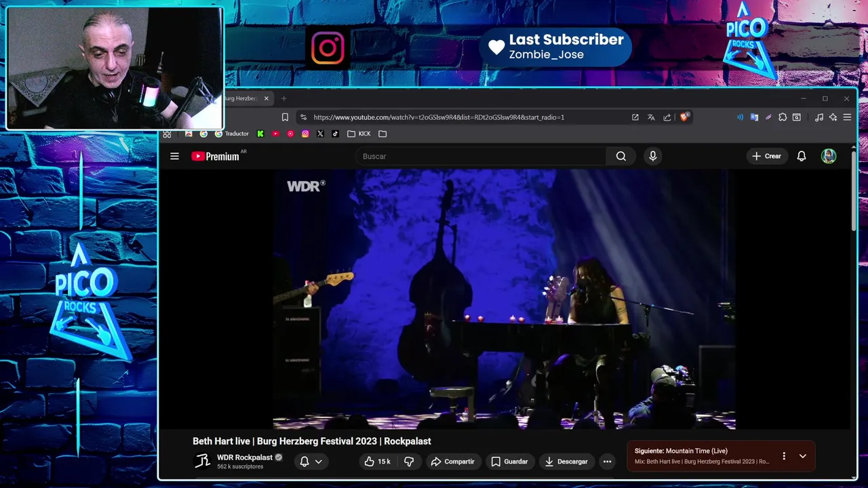Like the video with 15 k likes
Viewport: 868px width, 488px height.
378,462
